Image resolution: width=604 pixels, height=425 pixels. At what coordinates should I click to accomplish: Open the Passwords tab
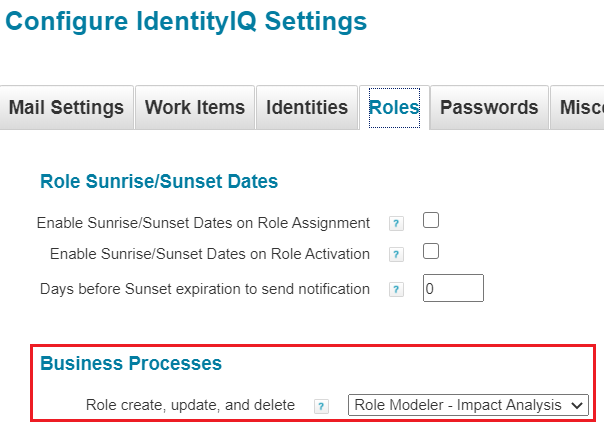pyautogui.click(x=489, y=108)
